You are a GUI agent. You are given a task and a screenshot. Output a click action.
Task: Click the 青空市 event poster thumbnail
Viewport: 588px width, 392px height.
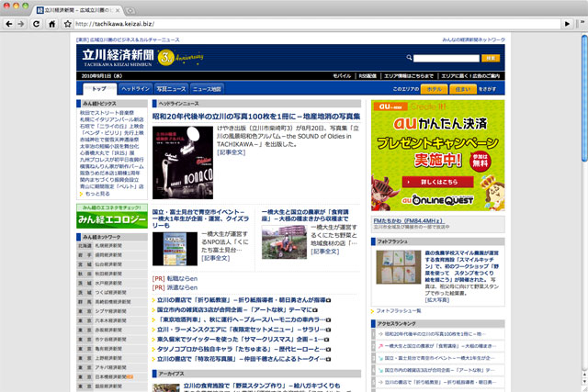click(x=175, y=249)
